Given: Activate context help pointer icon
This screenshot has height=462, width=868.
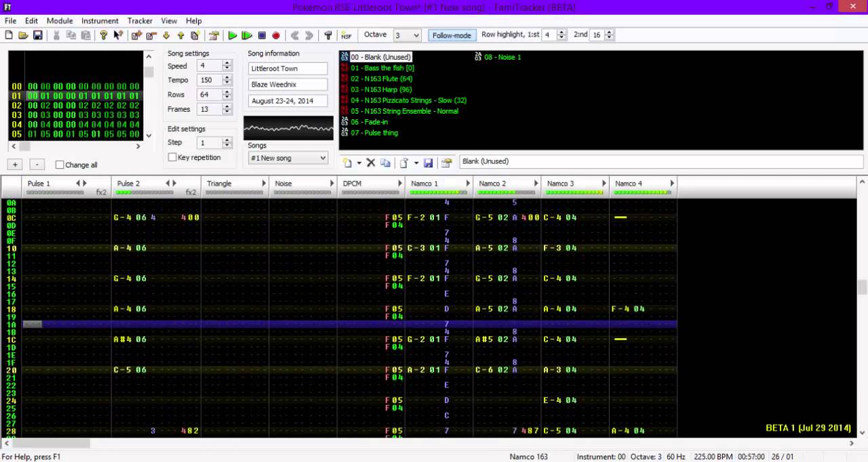Looking at the screenshot, I should tap(118, 35).
